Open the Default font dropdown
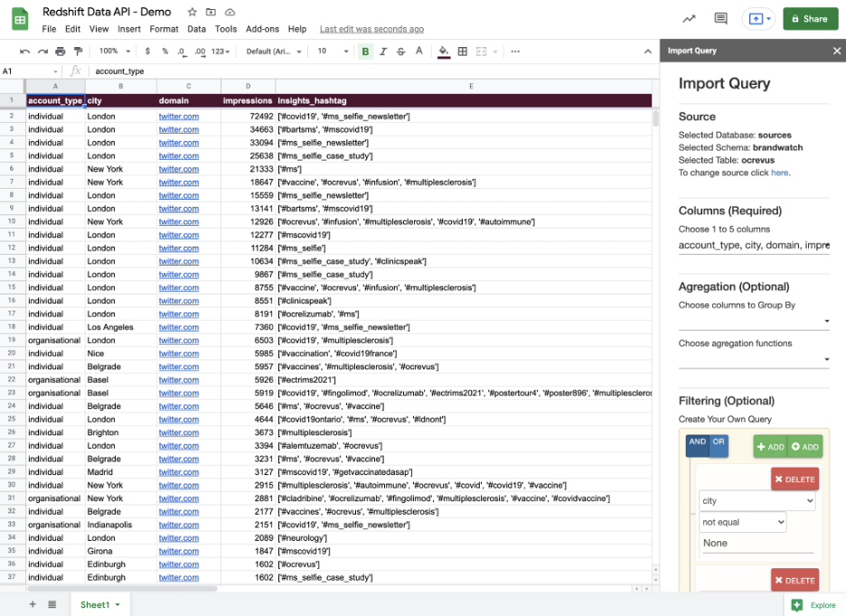The height and width of the screenshot is (616, 846). click(x=274, y=51)
